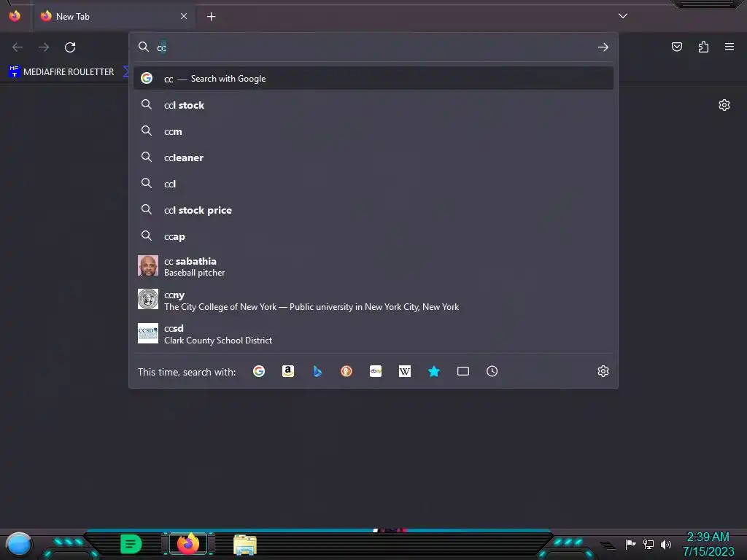Select 'cc — Search with Google' result
Image resolution: width=747 pixels, height=560 pixels.
pos(373,79)
